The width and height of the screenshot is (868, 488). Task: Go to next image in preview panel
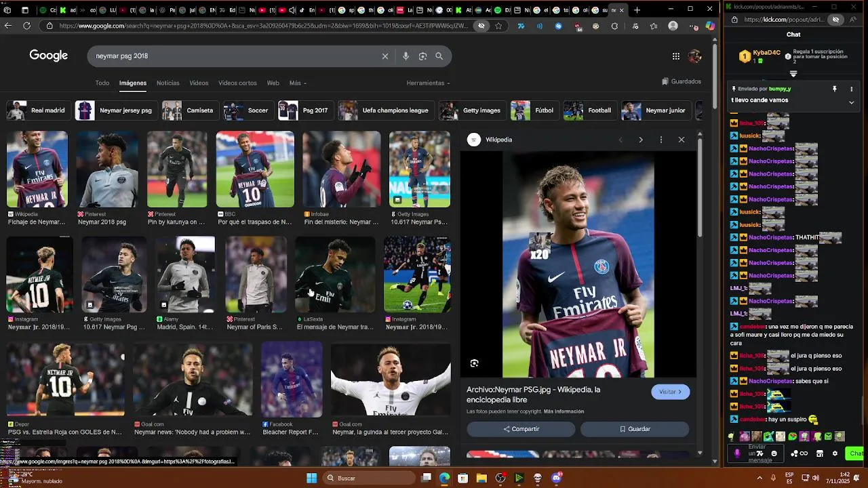(641, 140)
